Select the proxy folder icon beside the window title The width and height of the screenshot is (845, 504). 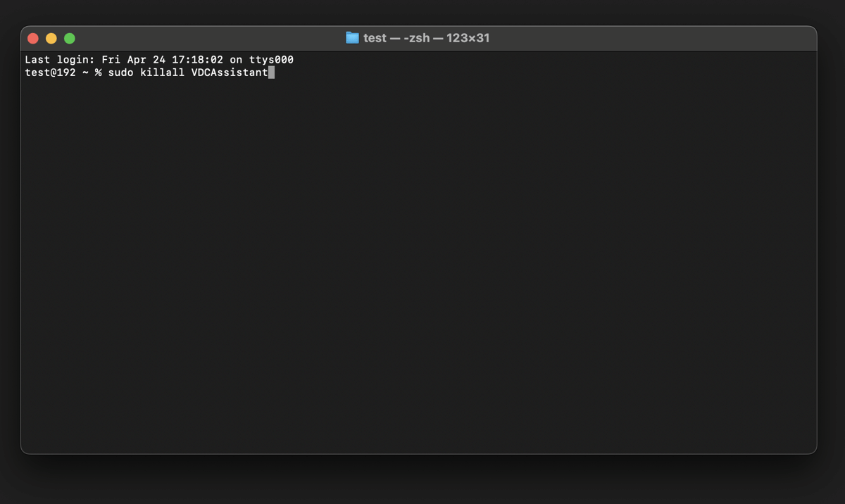(x=352, y=38)
